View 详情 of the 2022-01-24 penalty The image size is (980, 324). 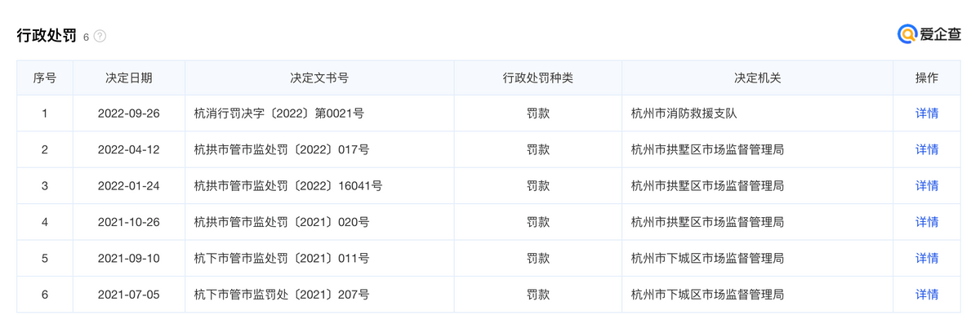tap(927, 186)
